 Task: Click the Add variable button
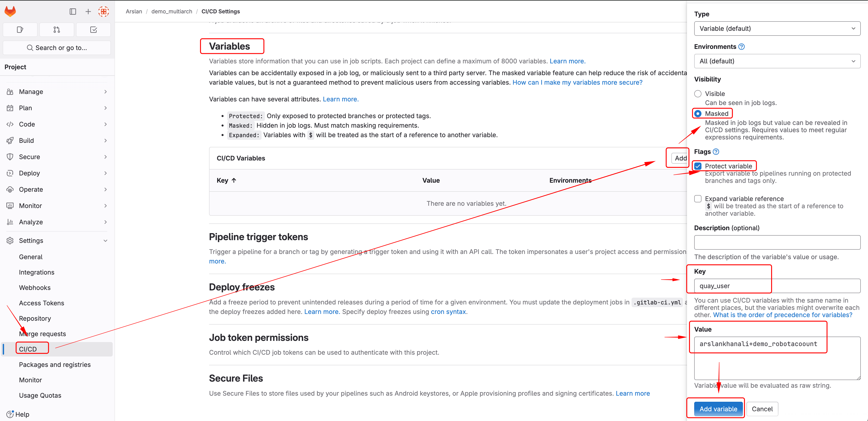click(718, 409)
